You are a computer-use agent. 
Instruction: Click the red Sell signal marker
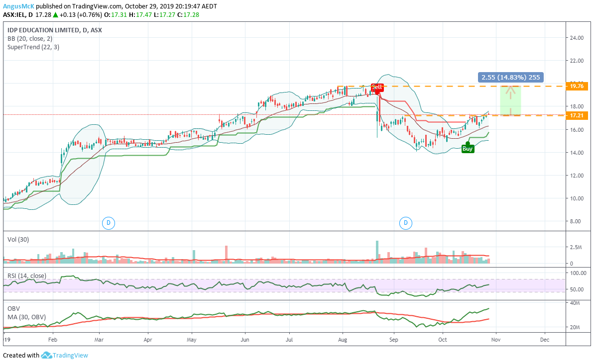coord(377,88)
